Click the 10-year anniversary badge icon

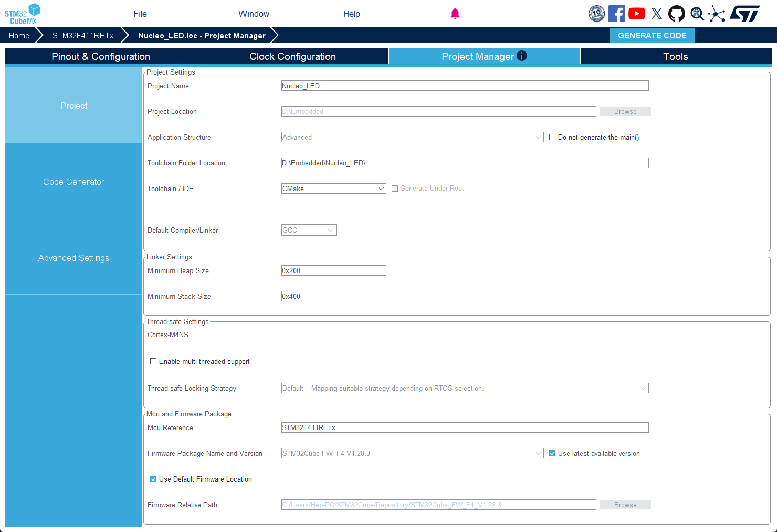click(x=597, y=14)
